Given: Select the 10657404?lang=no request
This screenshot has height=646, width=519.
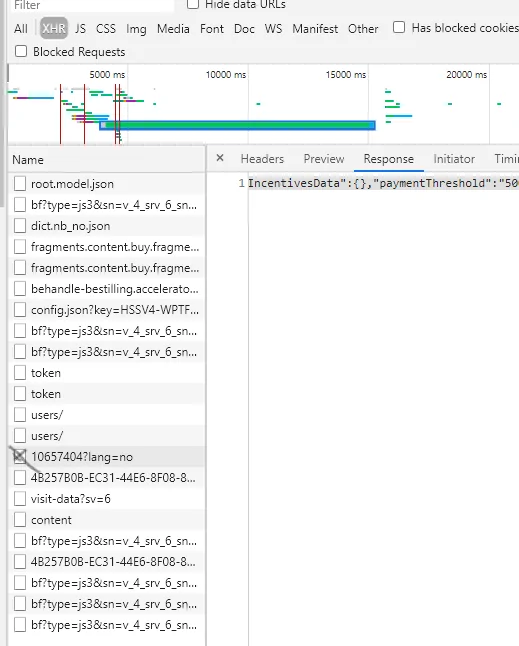Looking at the screenshot, I should (x=106, y=457).
